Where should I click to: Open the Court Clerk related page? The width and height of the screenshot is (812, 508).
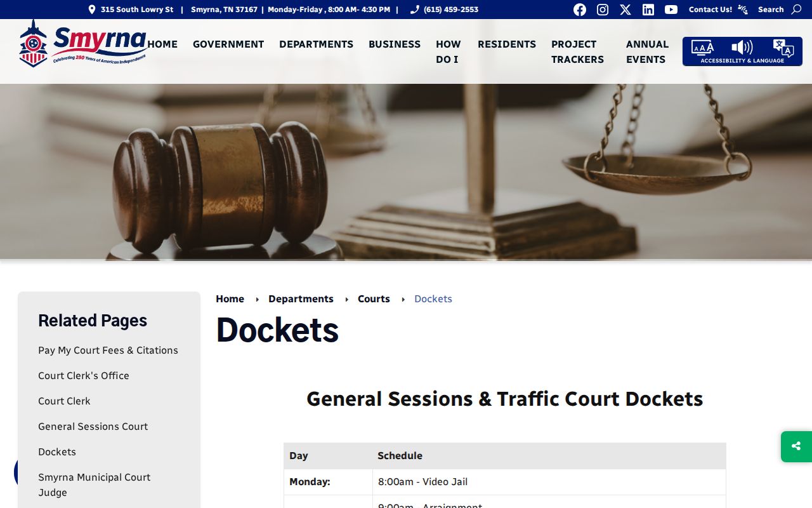click(64, 401)
